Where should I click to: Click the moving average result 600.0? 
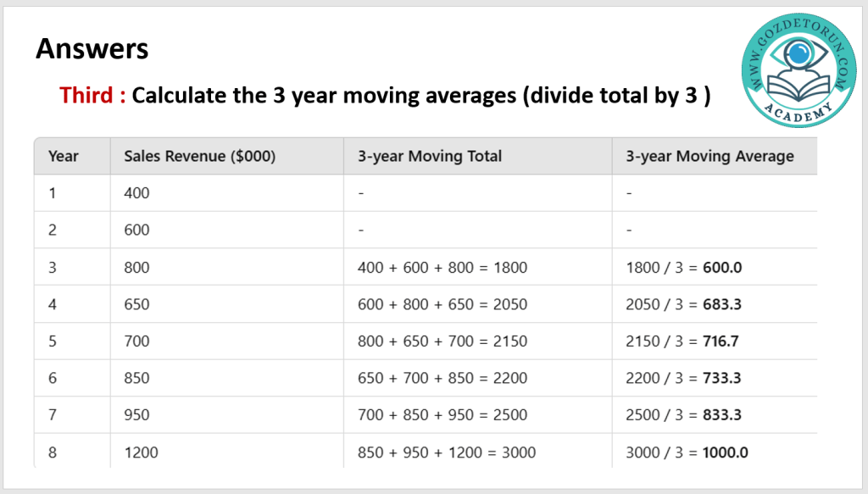[722, 268]
